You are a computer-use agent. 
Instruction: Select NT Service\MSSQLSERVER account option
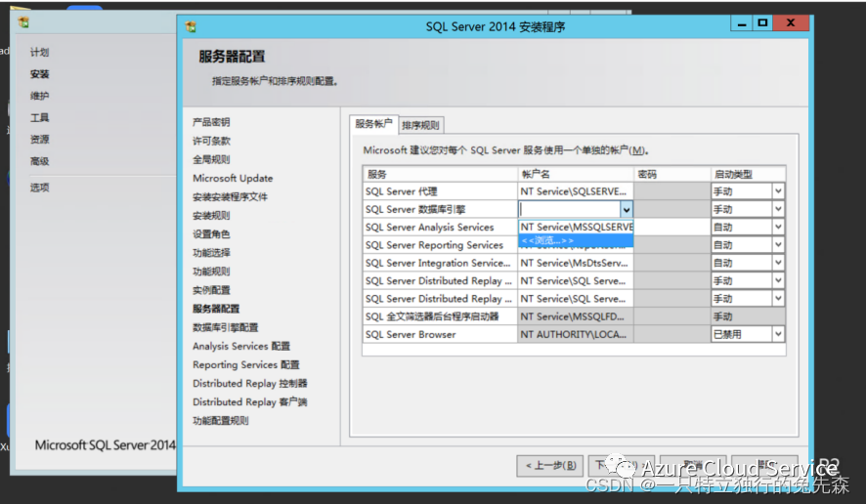click(x=576, y=227)
